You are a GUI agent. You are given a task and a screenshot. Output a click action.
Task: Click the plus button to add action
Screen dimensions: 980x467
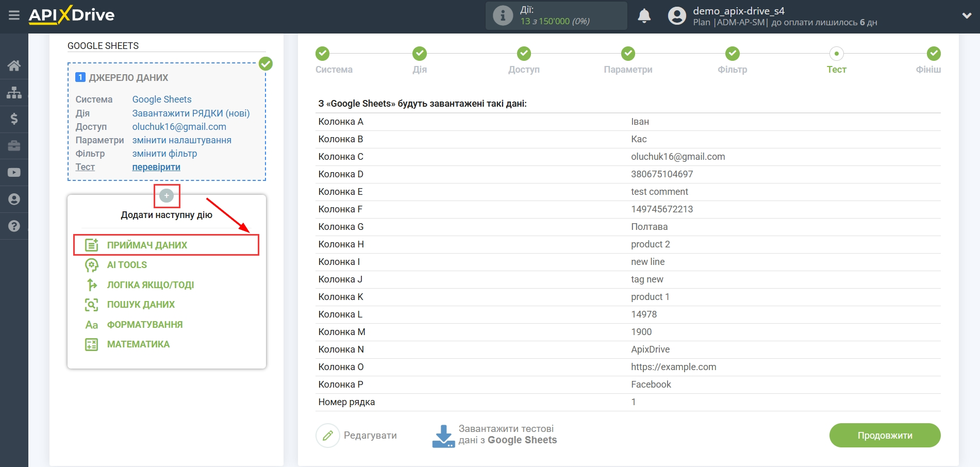click(x=167, y=196)
